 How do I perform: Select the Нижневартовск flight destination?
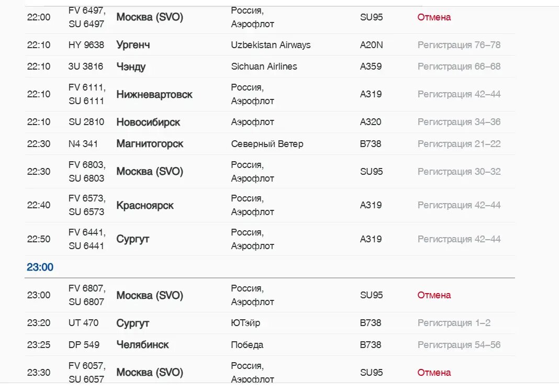[154, 94]
